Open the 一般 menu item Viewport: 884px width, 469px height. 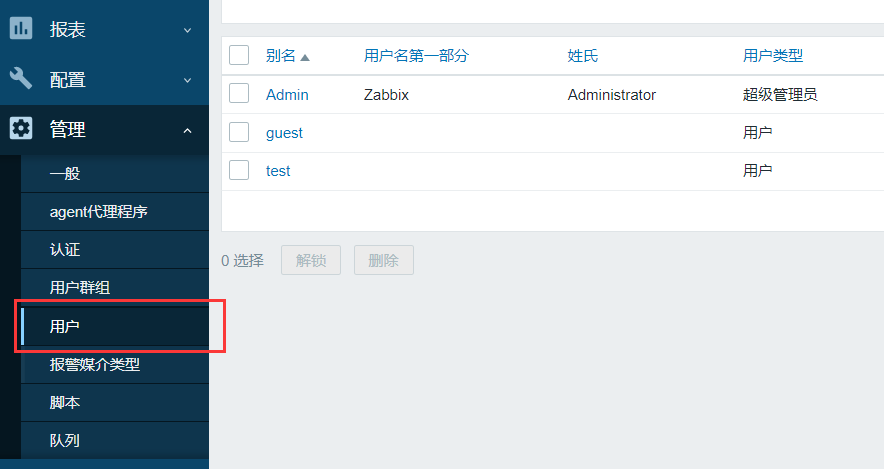(x=115, y=174)
